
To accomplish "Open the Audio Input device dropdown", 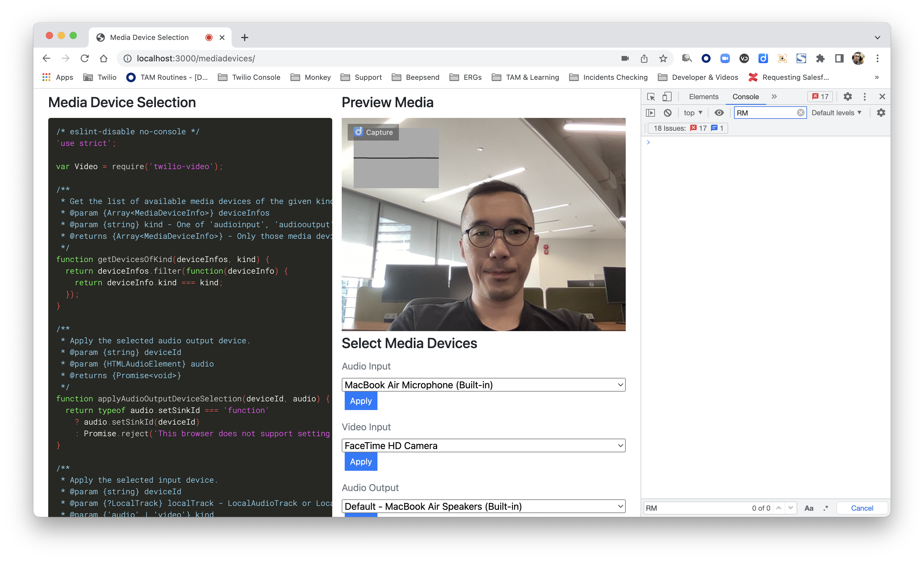I will tap(483, 384).
